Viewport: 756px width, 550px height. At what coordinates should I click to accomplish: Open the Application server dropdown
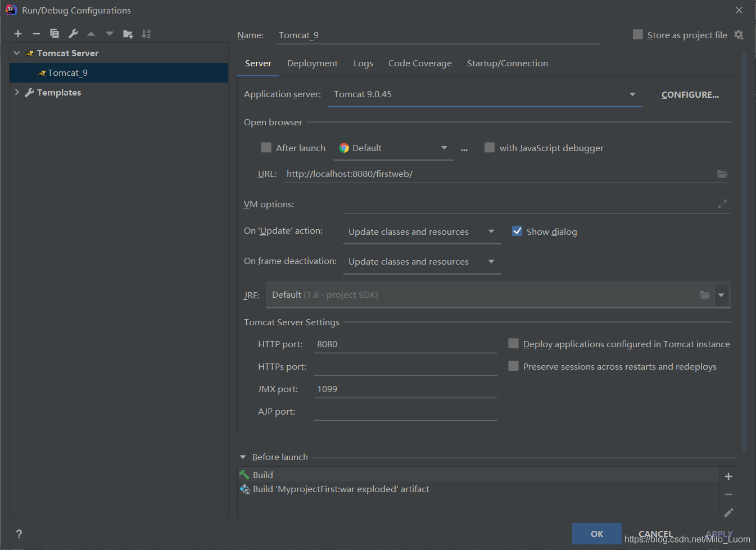pyautogui.click(x=632, y=94)
